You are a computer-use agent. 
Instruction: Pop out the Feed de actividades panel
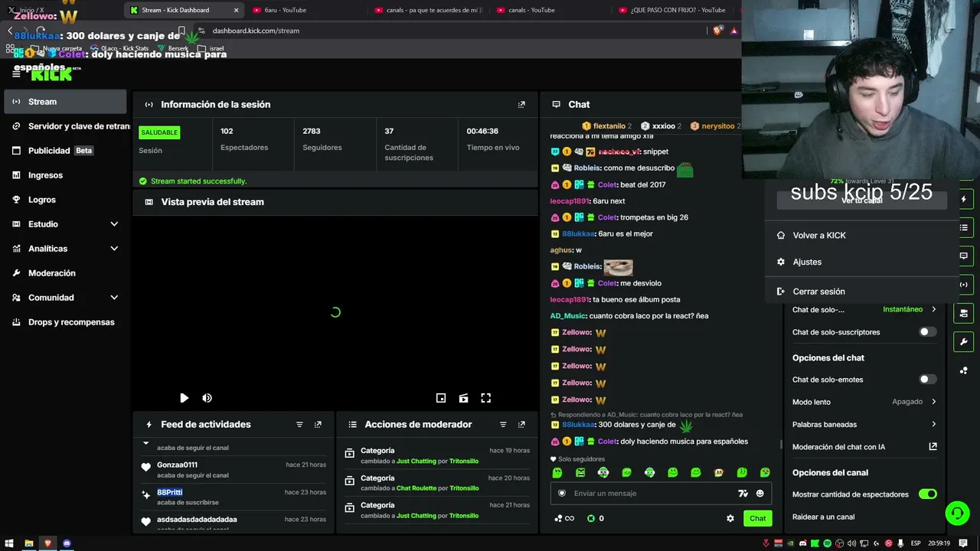click(318, 425)
